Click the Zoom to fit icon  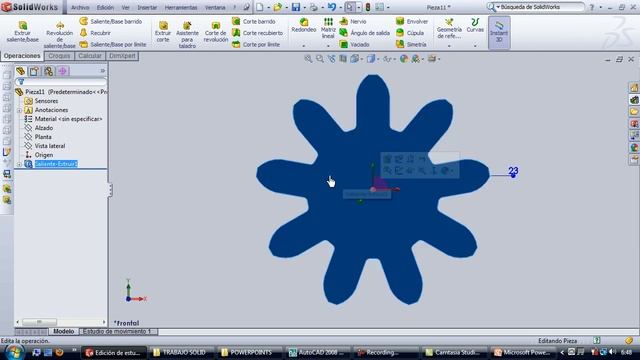tap(308, 59)
